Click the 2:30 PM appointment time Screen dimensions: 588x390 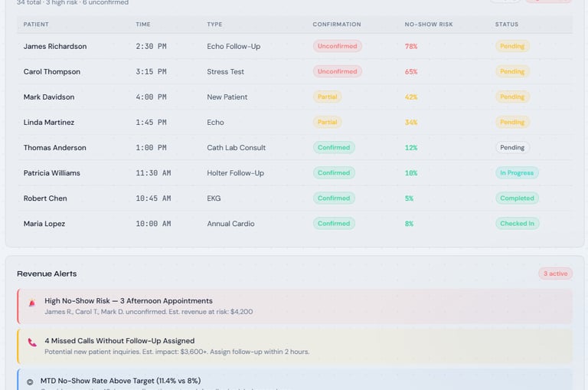[151, 46]
